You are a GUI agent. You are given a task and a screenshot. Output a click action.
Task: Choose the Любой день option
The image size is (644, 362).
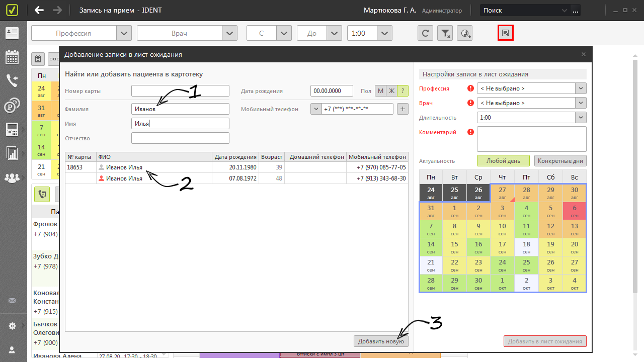click(503, 161)
